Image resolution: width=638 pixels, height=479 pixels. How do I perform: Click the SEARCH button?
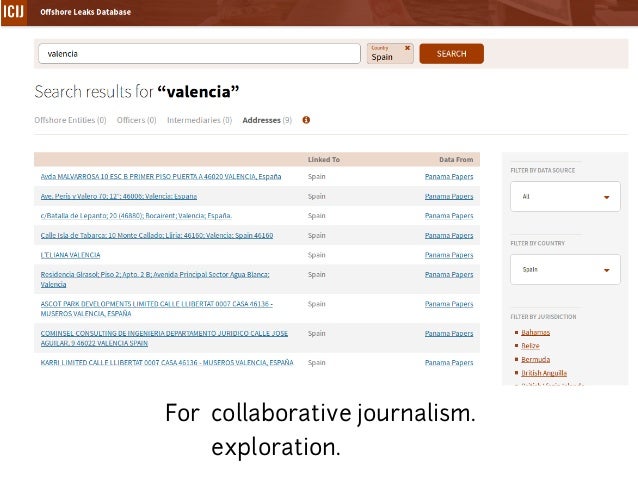point(451,54)
